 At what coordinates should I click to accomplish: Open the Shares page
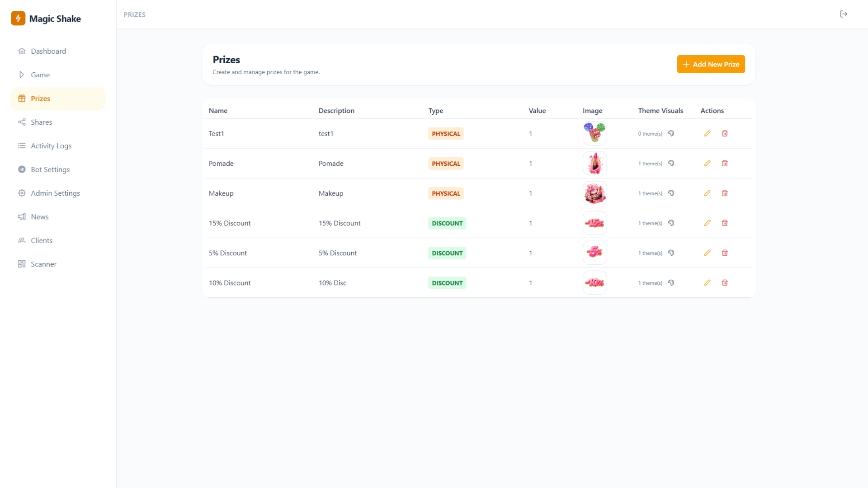click(58, 122)
